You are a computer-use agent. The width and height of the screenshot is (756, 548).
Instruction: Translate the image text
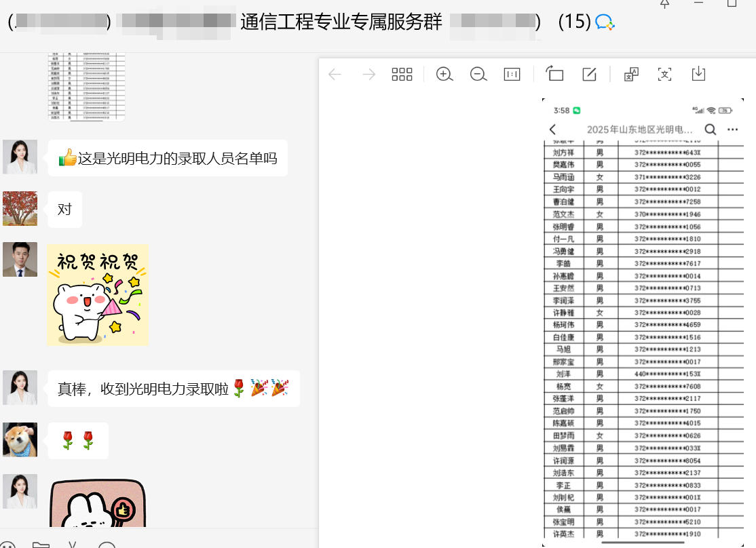[x=631, y=75]
